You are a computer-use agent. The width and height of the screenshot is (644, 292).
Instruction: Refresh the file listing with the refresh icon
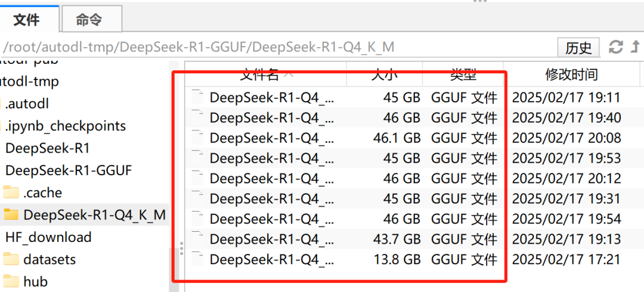(x=615, y=46)
